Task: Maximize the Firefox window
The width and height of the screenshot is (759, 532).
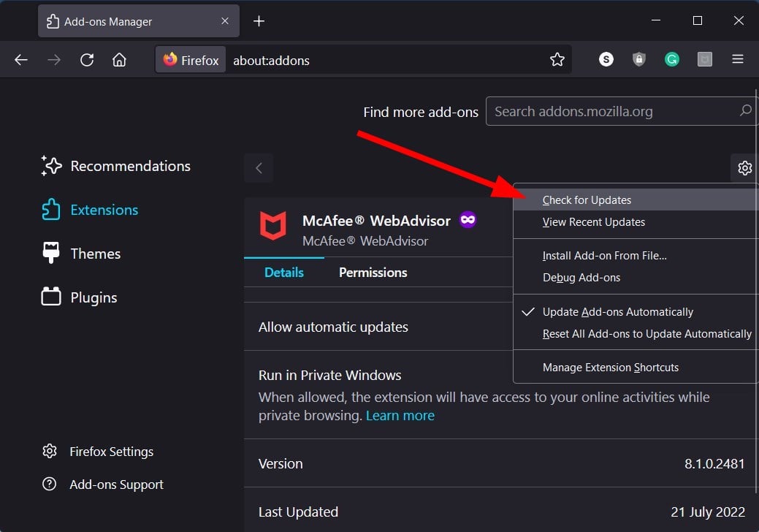Action: [698, 20]
